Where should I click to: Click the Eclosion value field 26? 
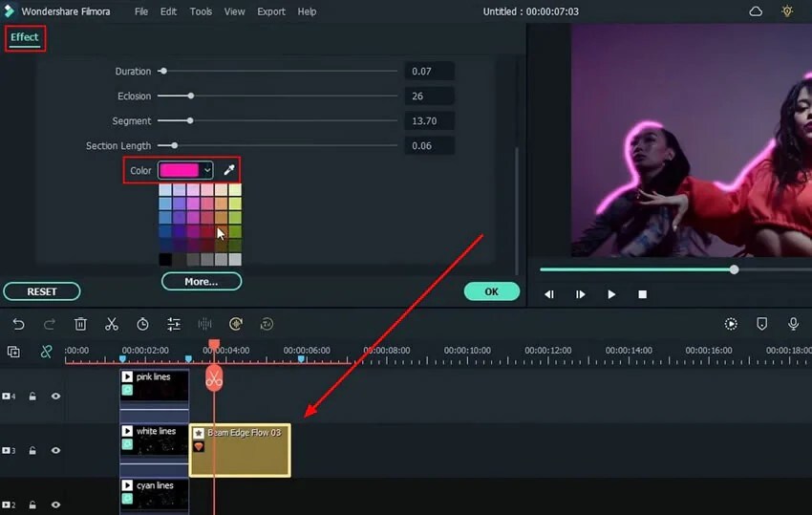tap(429, 96)
